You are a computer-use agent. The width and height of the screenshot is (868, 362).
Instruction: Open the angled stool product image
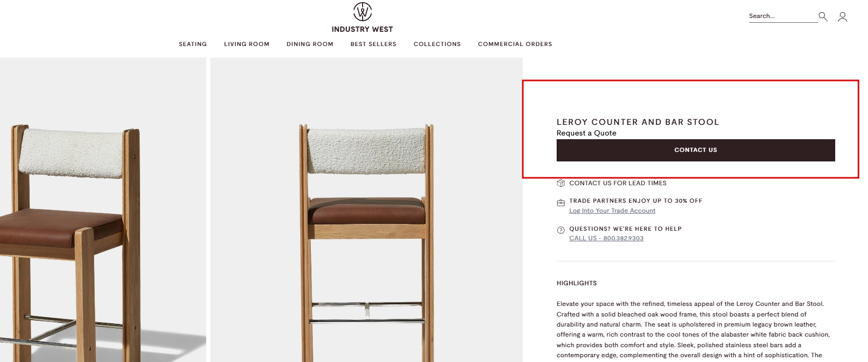click(103, 210)
